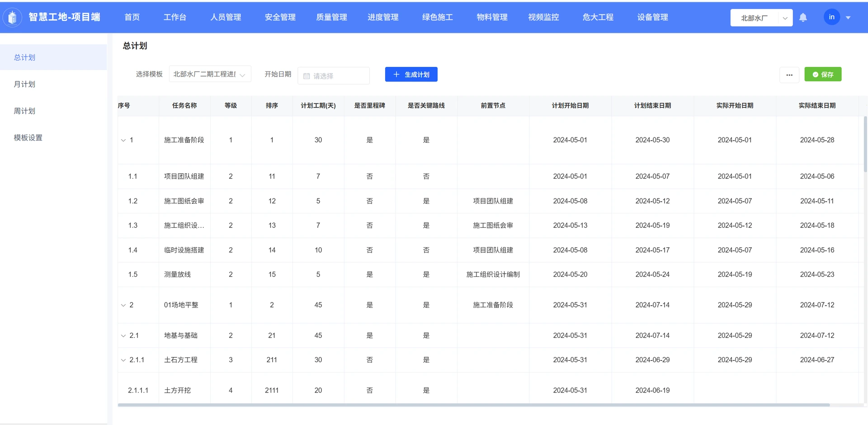Collapse row 2 01场地平整

[x=123, y=305]
